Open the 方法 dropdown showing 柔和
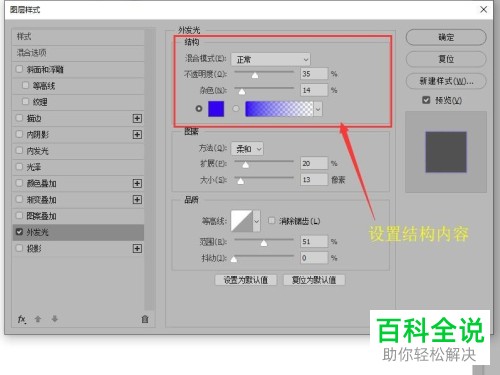 coord(247,149)
